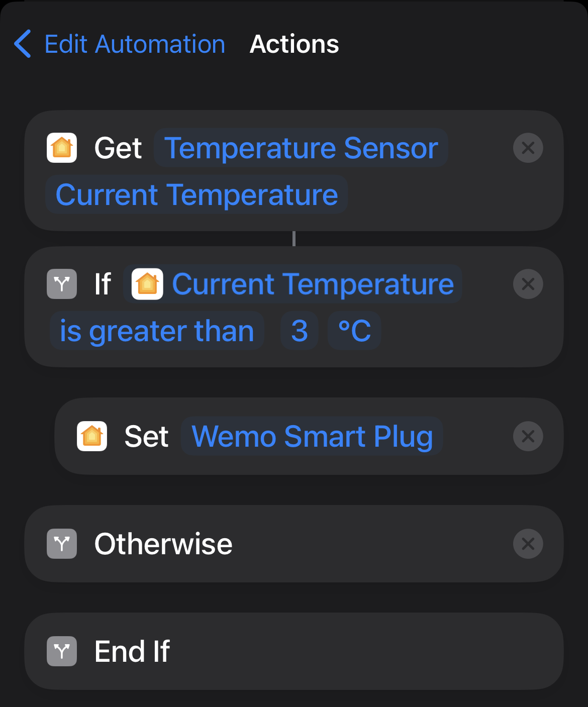Viewport: 588px width, 707px height.
Task: Tap the back chevron arrow
Action: [x=23, y=44]
